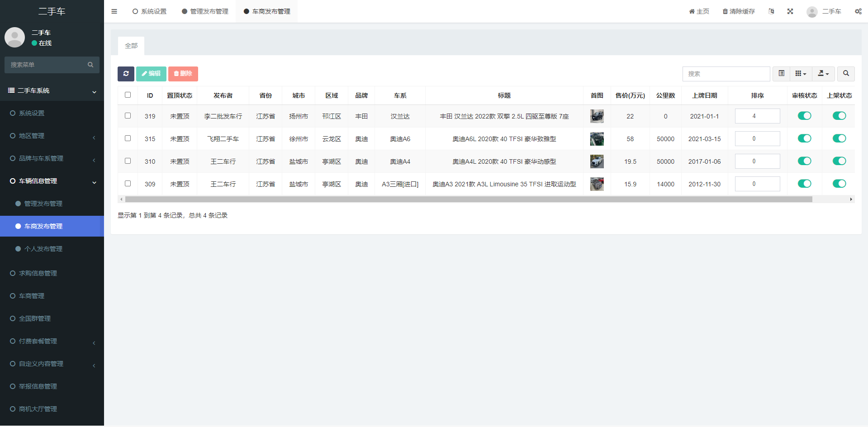Toggle fullscreen mode icon
The height and width of the screenshot is (427, 868).
[x=790, y=11]
